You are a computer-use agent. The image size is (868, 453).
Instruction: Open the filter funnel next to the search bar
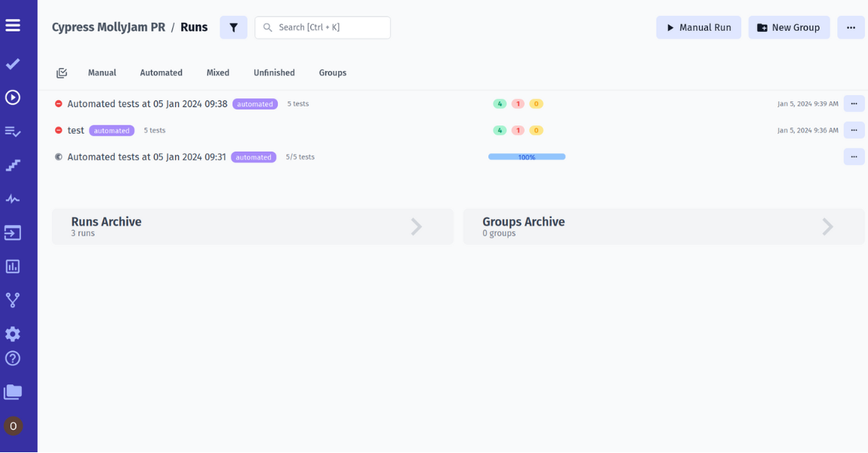[233, 27]
